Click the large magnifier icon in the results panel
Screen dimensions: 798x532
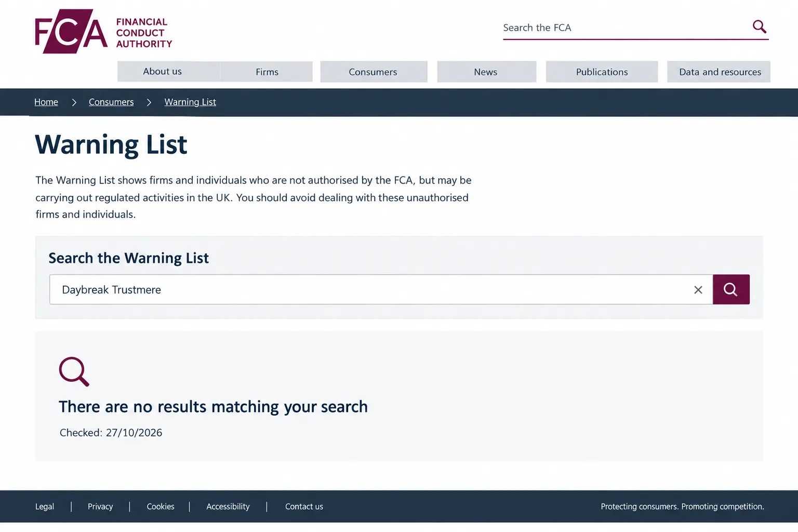(x=74, y=371)
